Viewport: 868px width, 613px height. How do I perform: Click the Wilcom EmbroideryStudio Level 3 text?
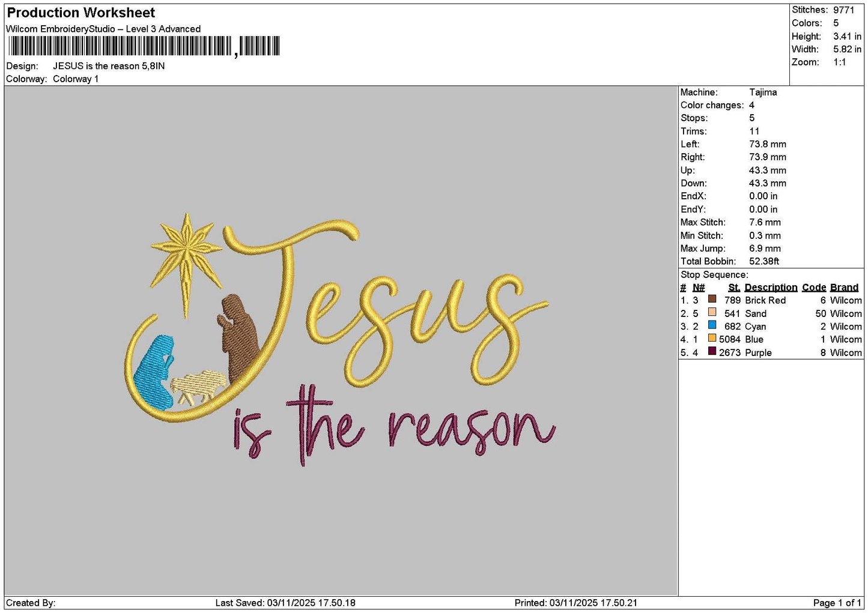pos(103,29)
